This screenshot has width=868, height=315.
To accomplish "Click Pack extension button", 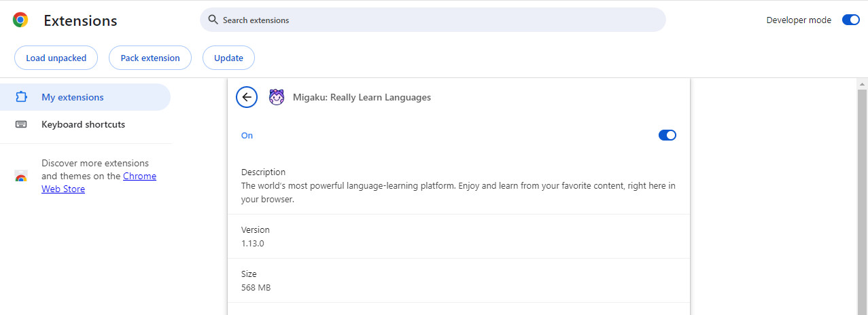I will tap(150, 58).
